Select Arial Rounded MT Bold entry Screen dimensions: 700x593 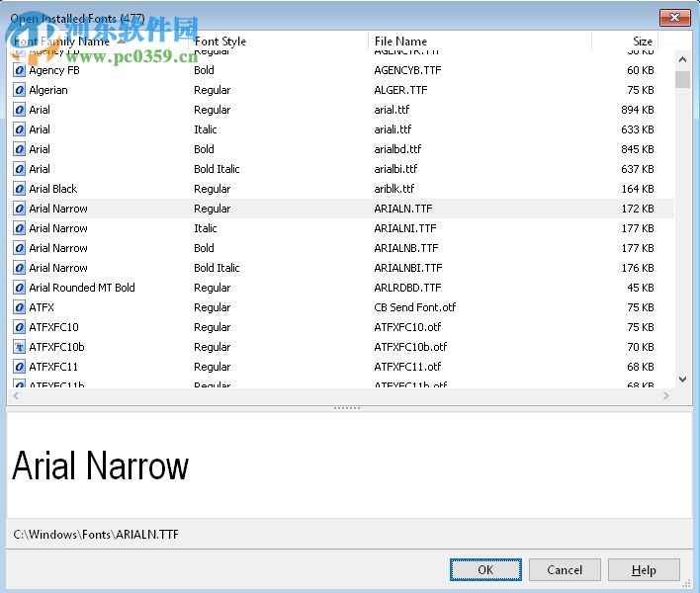(82, 288)
